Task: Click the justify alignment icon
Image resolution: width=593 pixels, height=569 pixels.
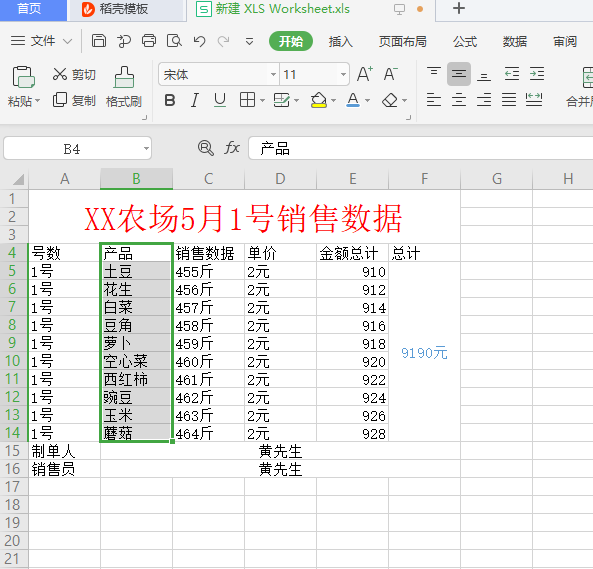Action: tap(509, 100)
